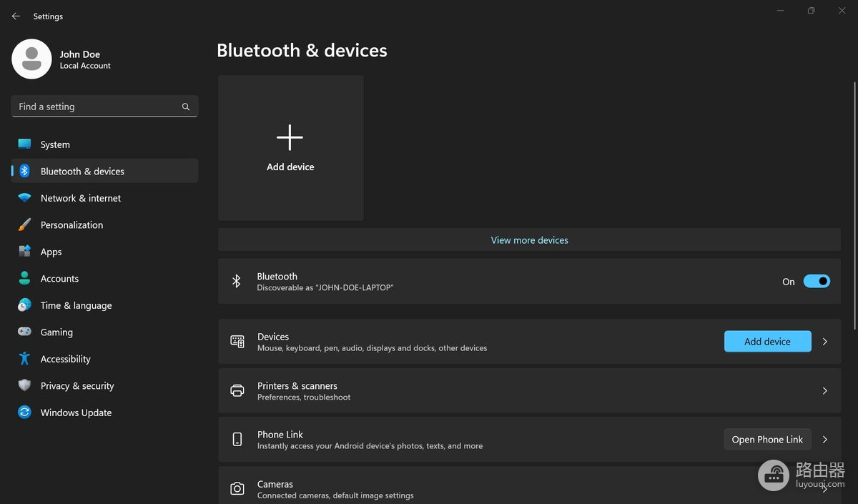The height and width of the screenshot is (504, 858).
Task: Click the Bluetooth & devices page heading
Action: (x=302, y=50)
